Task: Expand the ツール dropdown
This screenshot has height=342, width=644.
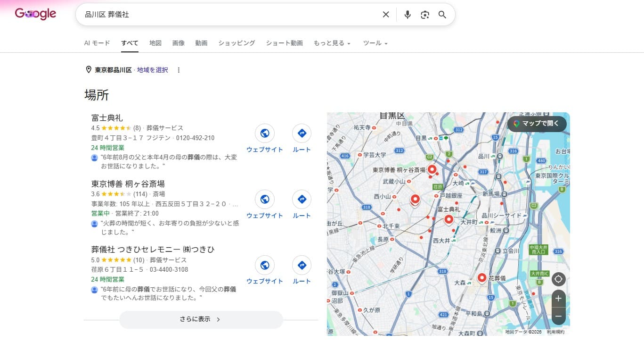Action: [375, 43]
